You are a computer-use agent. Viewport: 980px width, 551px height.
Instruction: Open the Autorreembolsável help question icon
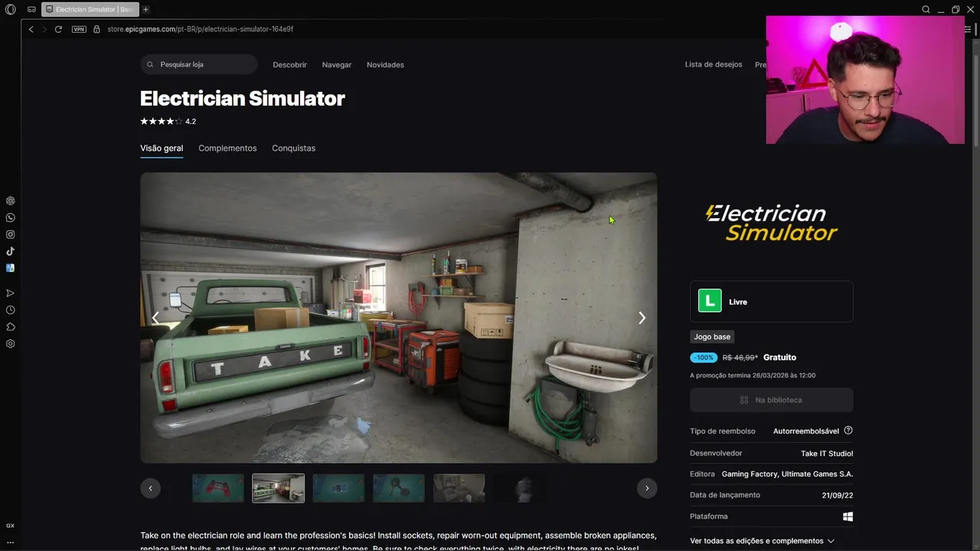[848, 431]
